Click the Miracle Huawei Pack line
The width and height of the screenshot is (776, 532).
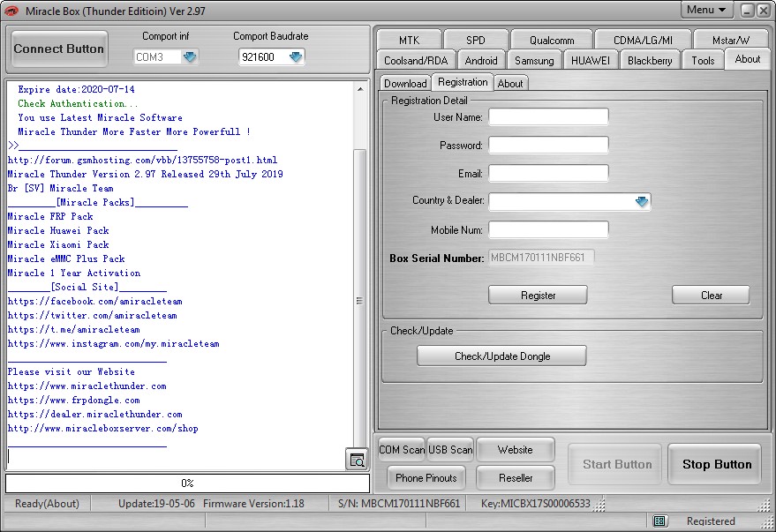click(58, 230)
